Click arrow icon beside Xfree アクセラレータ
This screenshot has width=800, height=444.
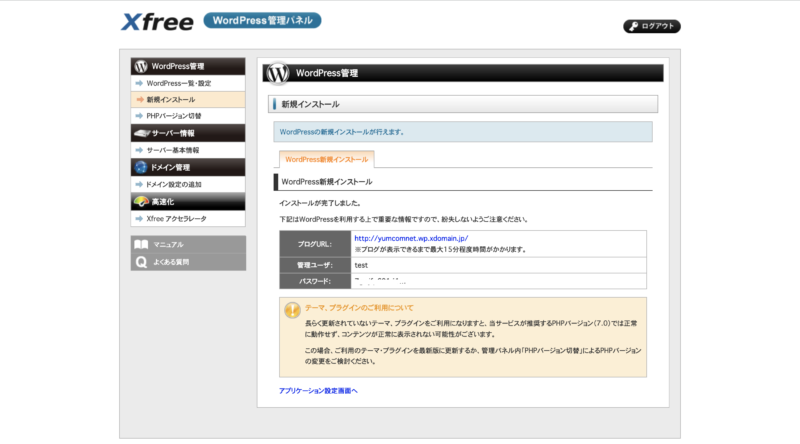point(139,218)
